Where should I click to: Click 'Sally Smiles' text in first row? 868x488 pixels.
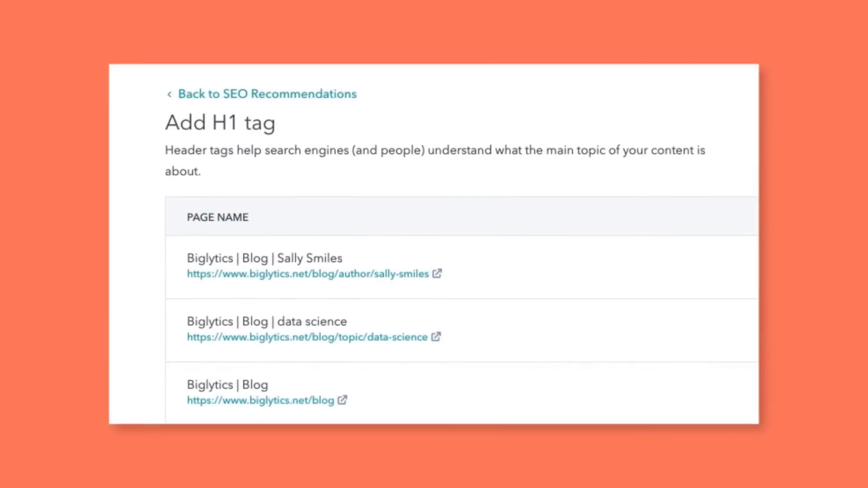click(x=310, y=258)
